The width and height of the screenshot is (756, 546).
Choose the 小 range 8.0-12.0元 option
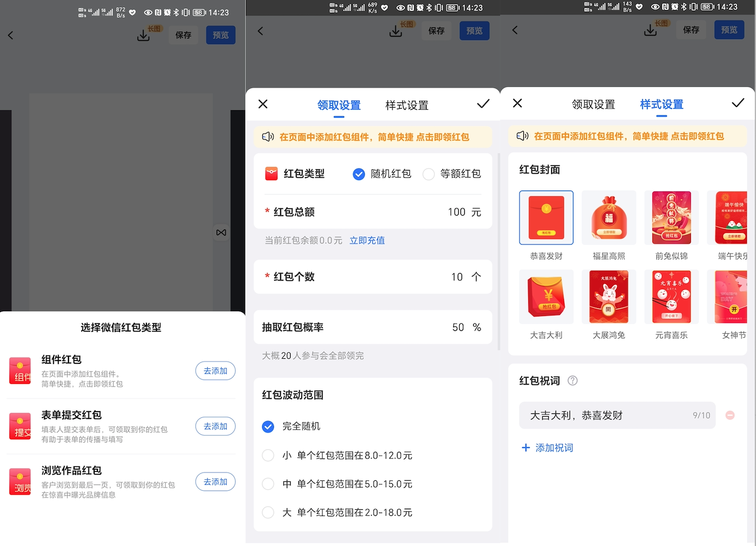[x=268, y=455]
